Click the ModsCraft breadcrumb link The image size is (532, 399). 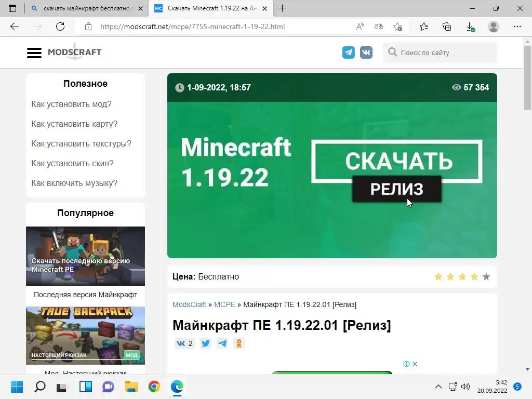(189, 304)
